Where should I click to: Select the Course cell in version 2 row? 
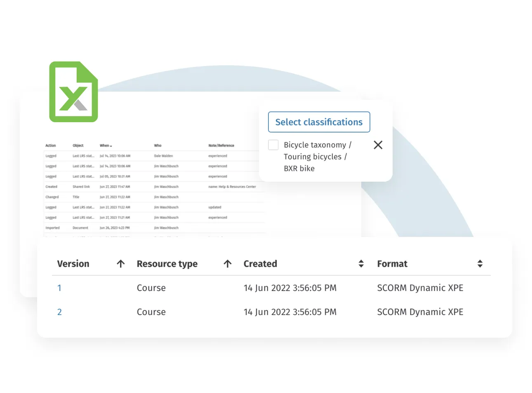pos(151,312)
